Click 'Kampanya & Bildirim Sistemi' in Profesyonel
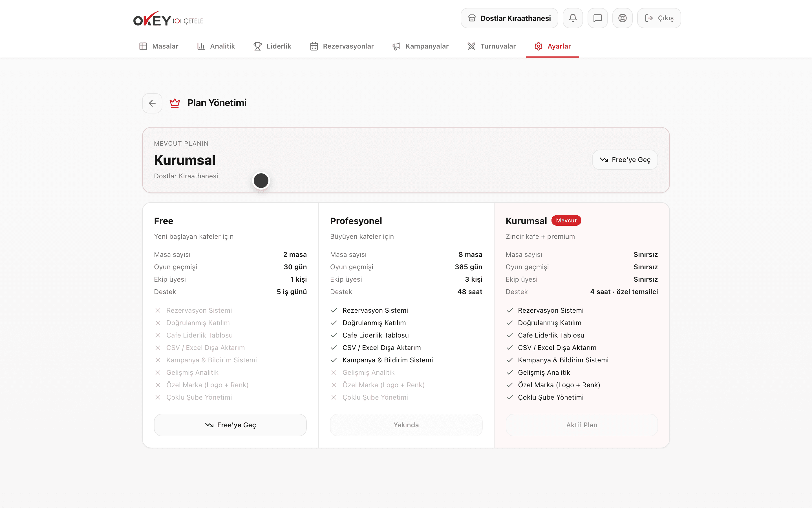Image resolution: width=812 pixels, height=508 pixels. [x=388, y=360]
